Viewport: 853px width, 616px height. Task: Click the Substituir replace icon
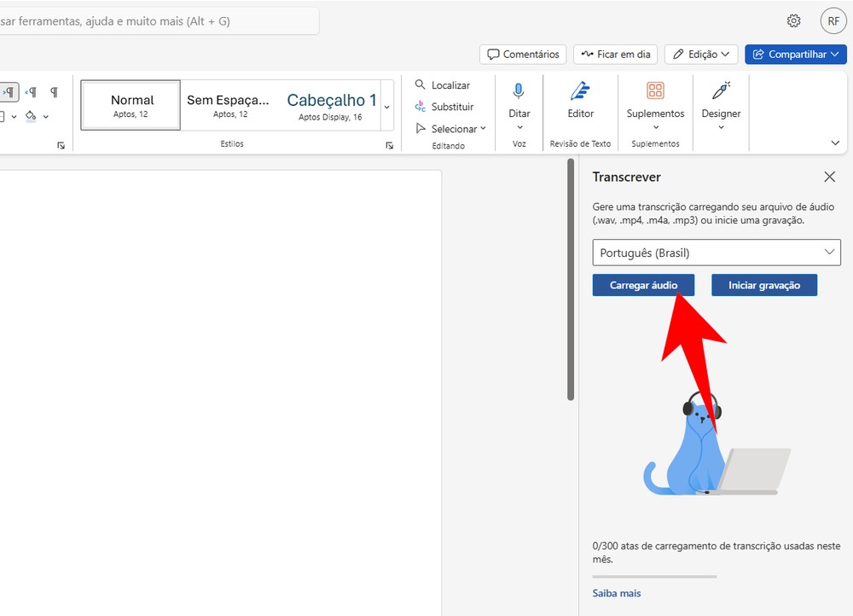[x=420, y=107]
